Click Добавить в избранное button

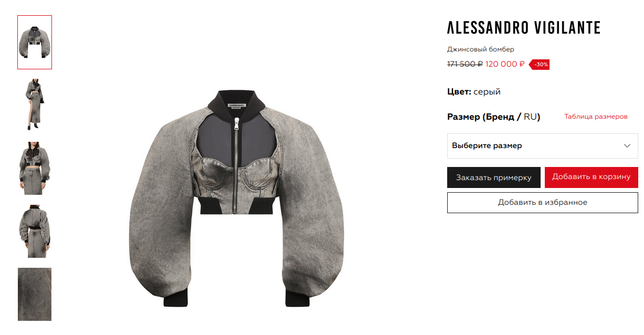point(543,203)
